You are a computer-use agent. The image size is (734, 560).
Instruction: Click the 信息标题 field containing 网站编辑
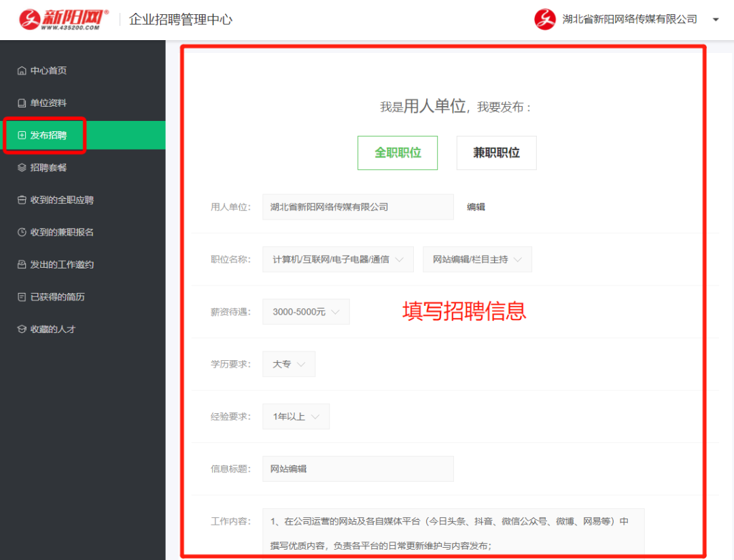(x=357, y=469)
